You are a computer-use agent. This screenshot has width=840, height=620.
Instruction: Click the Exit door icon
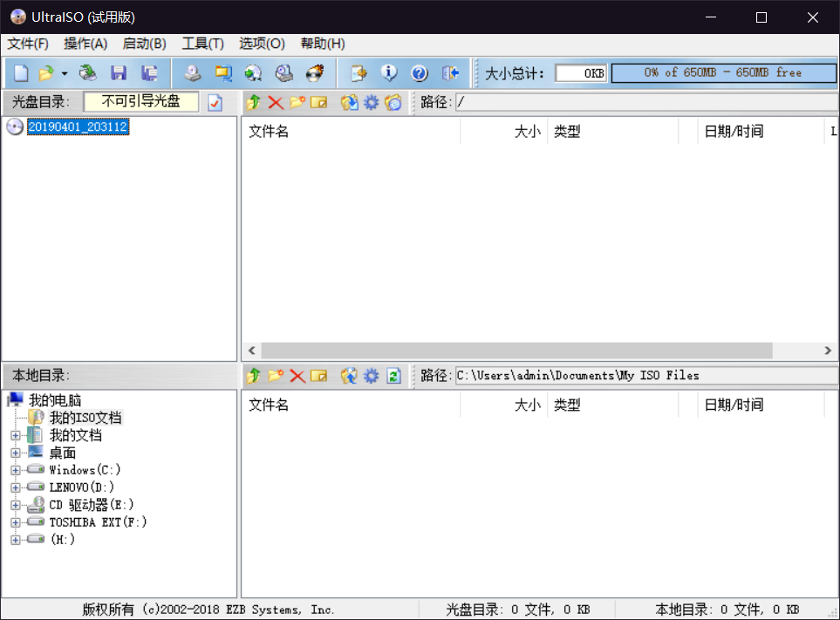point(451,73)
